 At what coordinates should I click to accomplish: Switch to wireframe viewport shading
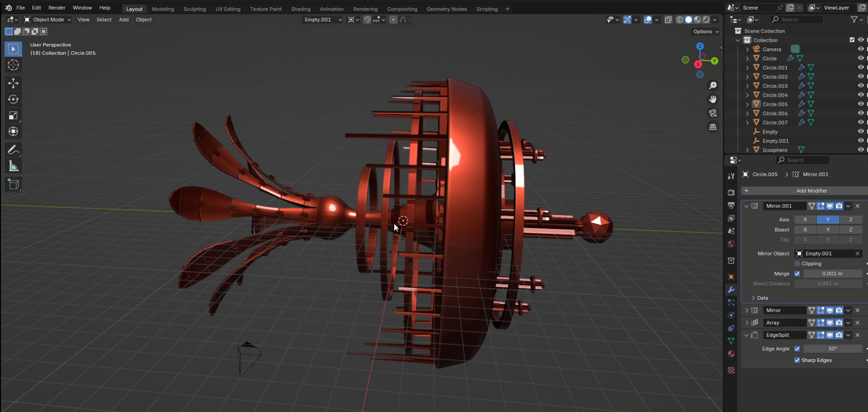coord(680,20)
